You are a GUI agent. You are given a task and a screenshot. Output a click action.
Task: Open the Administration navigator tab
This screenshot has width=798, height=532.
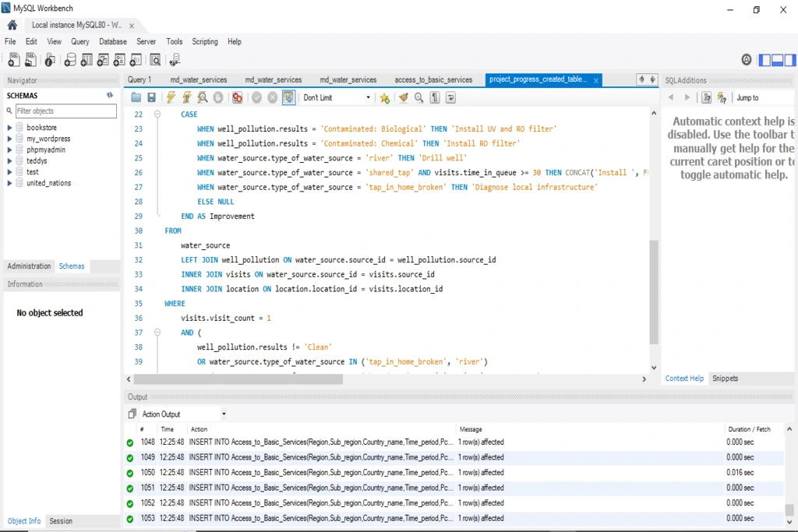(29, 266)
